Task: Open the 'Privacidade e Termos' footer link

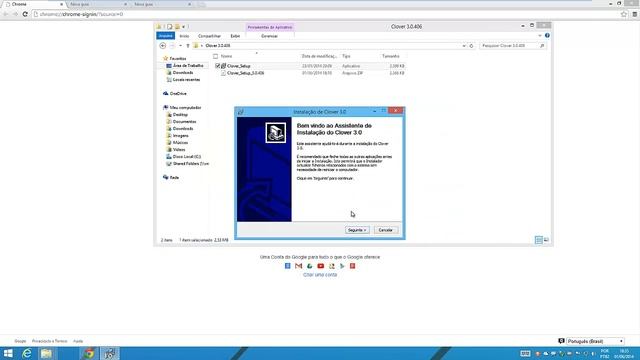Action: point(49,341)
